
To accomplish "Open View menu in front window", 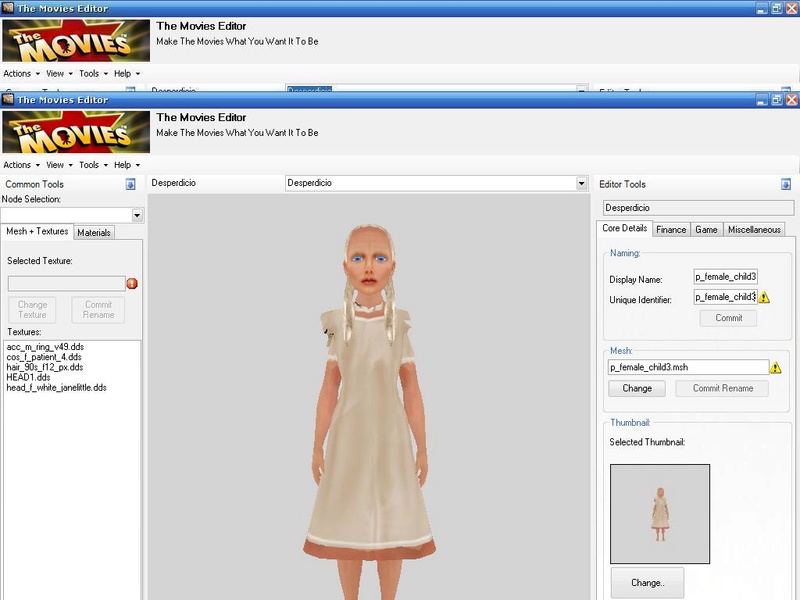I will (x=59, y=165).
